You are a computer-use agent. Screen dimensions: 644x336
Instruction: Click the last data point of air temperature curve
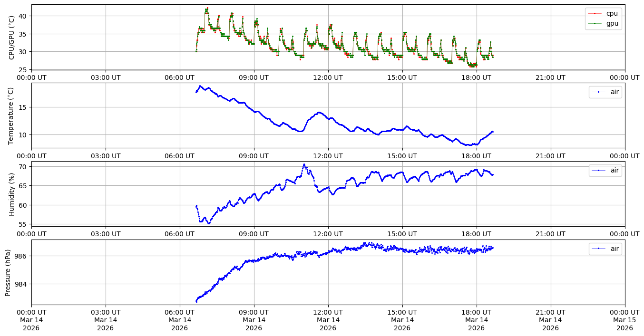coord(493,132)
